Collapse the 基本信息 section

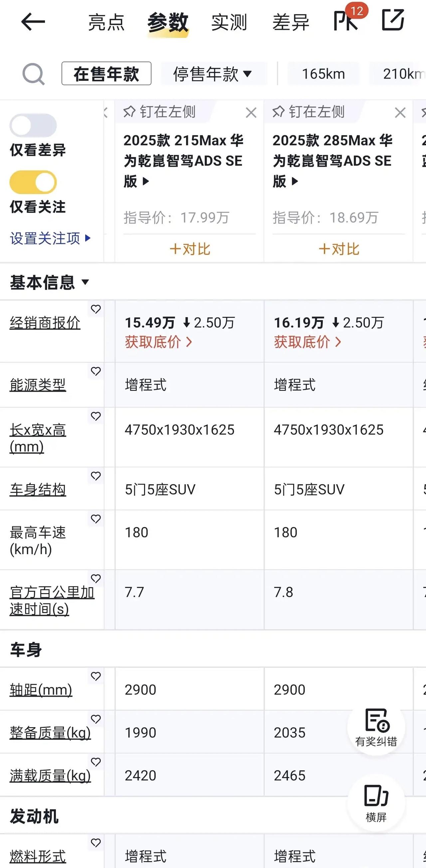coord(50,282)
